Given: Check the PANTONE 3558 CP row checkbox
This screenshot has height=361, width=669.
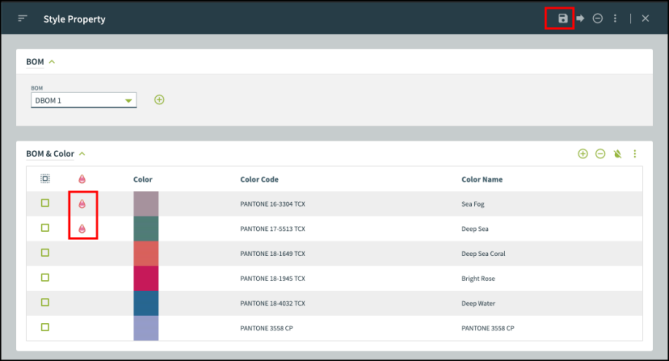Looking at the screenshot, I should pyautogui.click(x=45, y=327).
